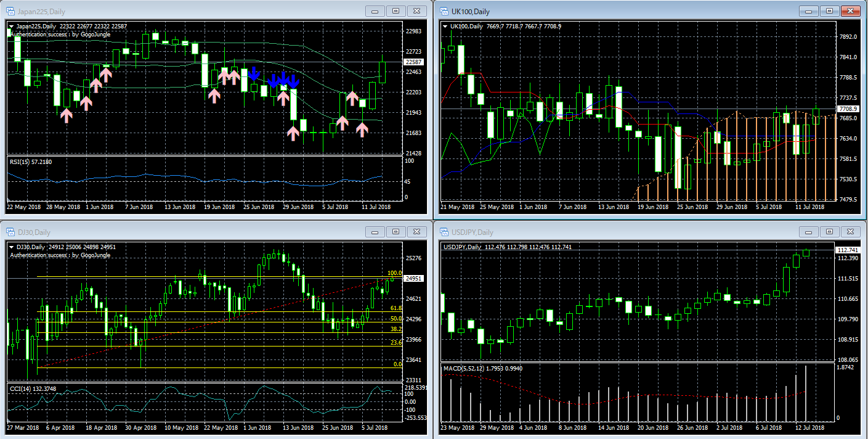
Task: Minimize the UK100 chart window
Action: (809, 11)
